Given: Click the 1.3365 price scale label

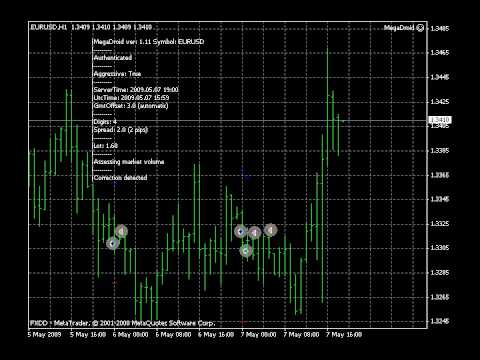Looking at the screenshot, I should pos(440,175).
